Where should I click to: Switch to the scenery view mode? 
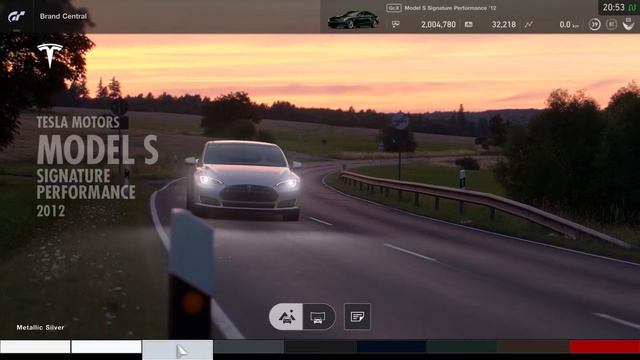[x=286, y=317]
